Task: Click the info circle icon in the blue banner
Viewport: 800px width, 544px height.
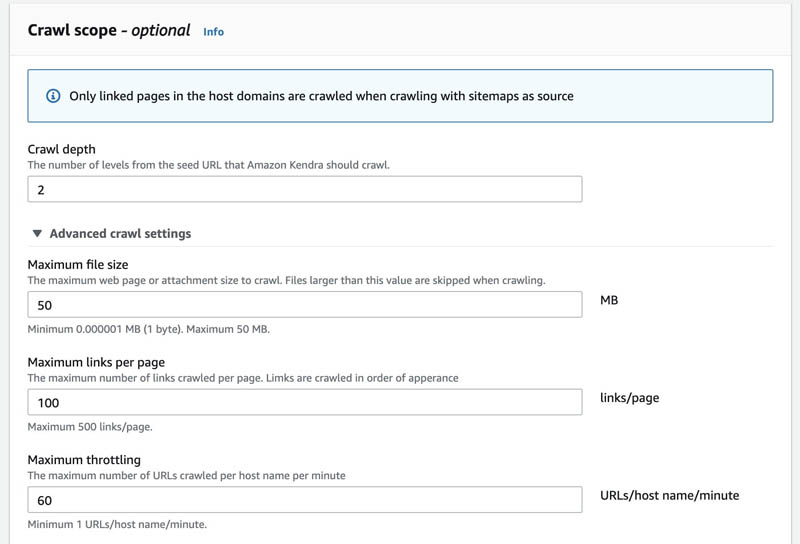Action: tap(53, 96)
